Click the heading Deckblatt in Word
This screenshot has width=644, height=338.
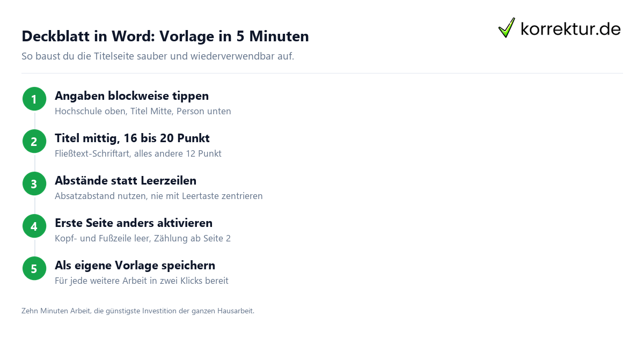tap(165, 36)
